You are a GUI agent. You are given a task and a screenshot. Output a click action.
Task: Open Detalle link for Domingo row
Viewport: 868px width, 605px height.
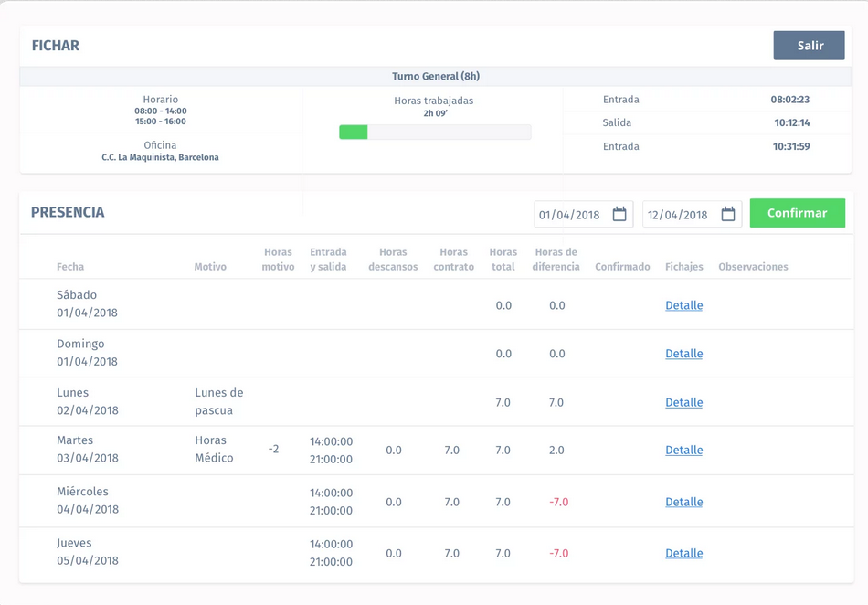tap(683, 354)
